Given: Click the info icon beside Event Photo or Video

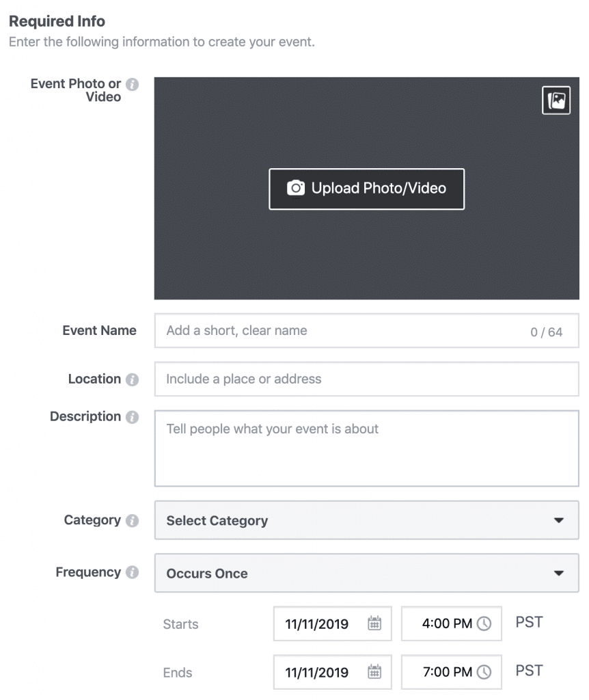Looking at the screenshot, I should coord(132,84).
